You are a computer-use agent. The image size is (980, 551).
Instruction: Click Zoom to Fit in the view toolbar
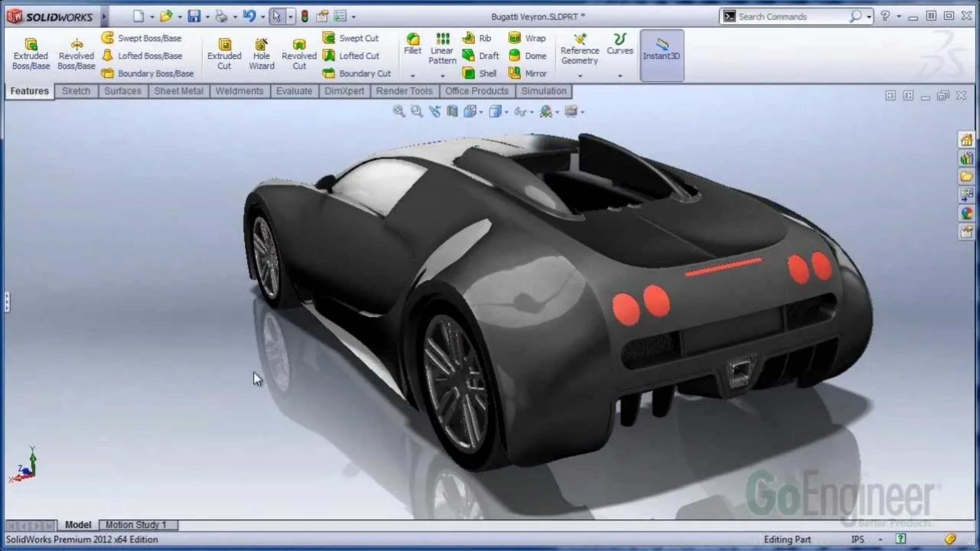[398, 111]
